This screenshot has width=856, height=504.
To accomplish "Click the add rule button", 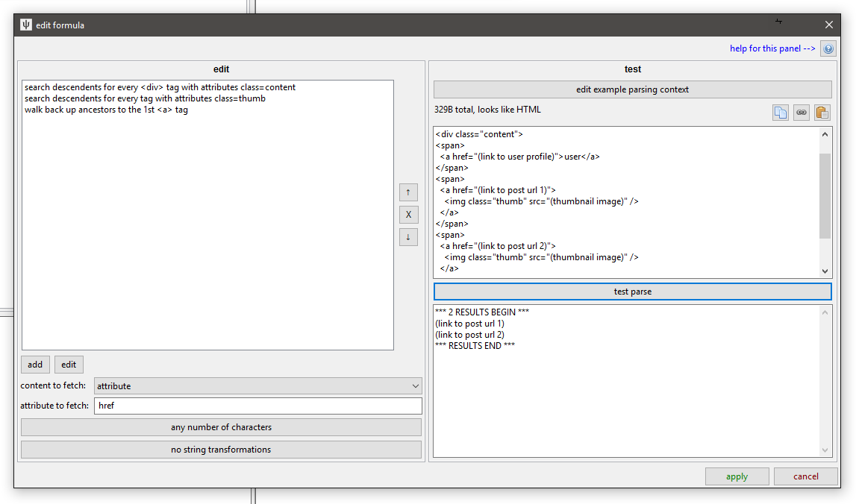I will 35,365.
